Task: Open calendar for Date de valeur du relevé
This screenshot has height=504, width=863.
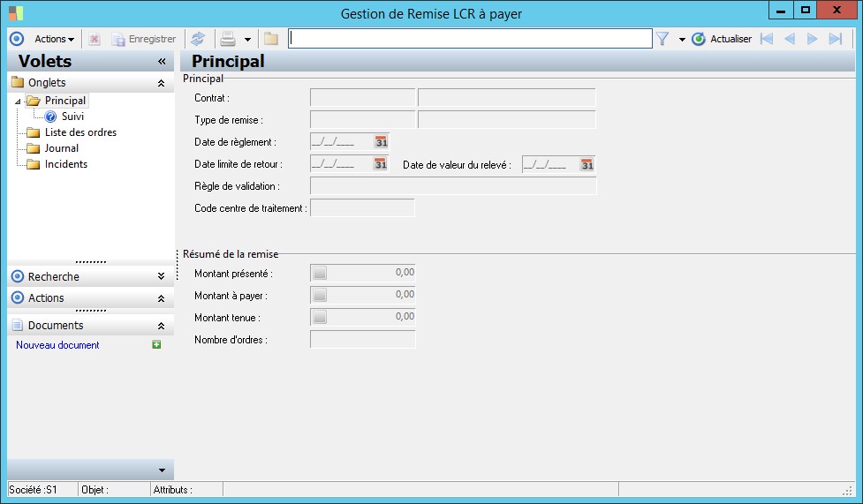Action: pos(587,164)
